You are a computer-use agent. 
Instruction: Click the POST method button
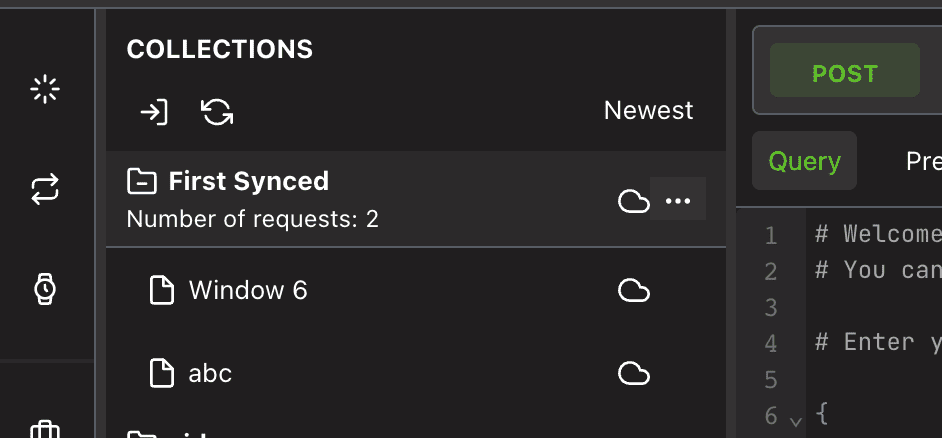[844, 73]
